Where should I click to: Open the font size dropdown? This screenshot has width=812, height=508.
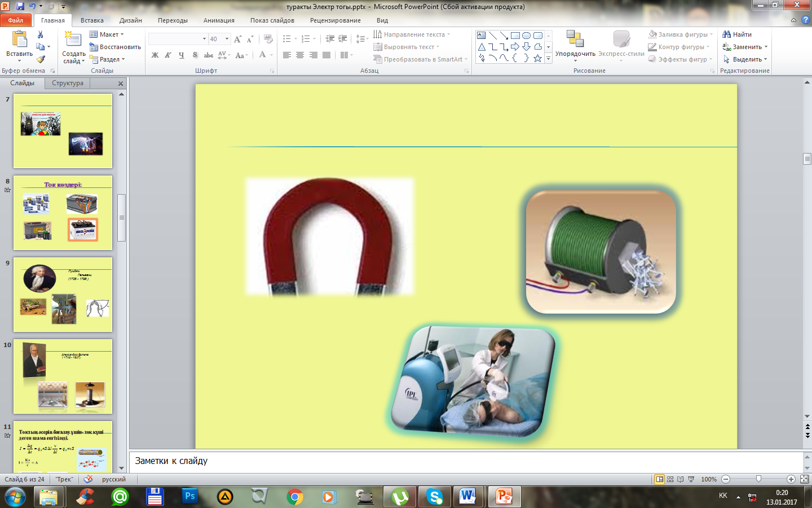pyautogui.click(x=227, y=39)
